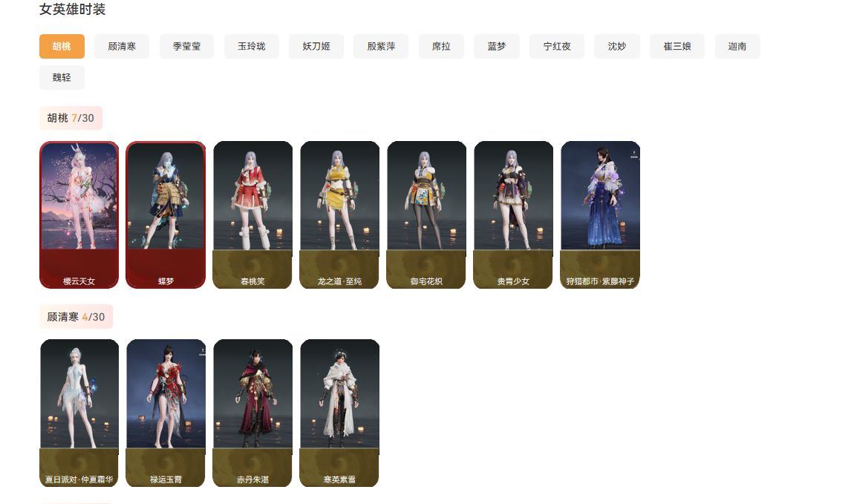The width and height of the screenshot is (851, 504).
Task: Open the 狩猎都市·紫藤神子 outfit card
Action: coord(600,215)
